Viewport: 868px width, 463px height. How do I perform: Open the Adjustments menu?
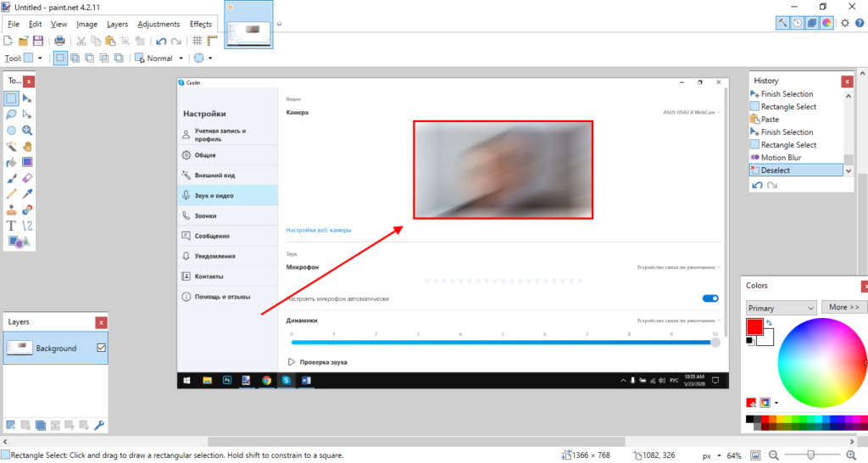pyautogui.click(x=159, y=25)
